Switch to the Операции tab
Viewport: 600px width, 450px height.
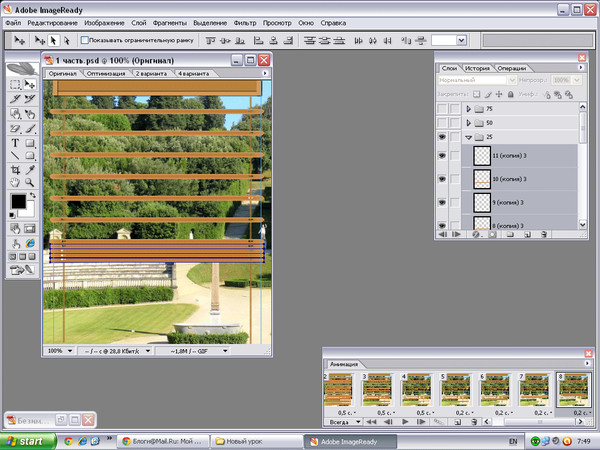[512, 68]
